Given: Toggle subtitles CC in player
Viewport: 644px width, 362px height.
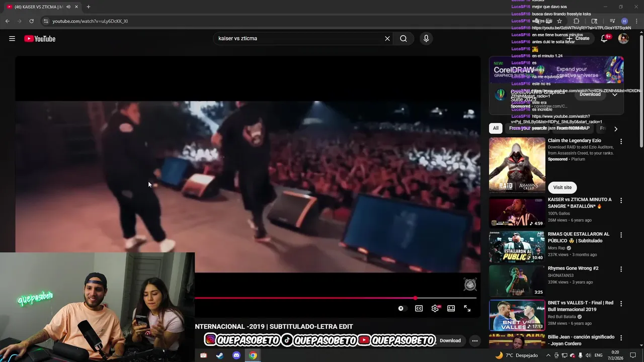Looking at the screenshot, I should click(x=419, y=308).
